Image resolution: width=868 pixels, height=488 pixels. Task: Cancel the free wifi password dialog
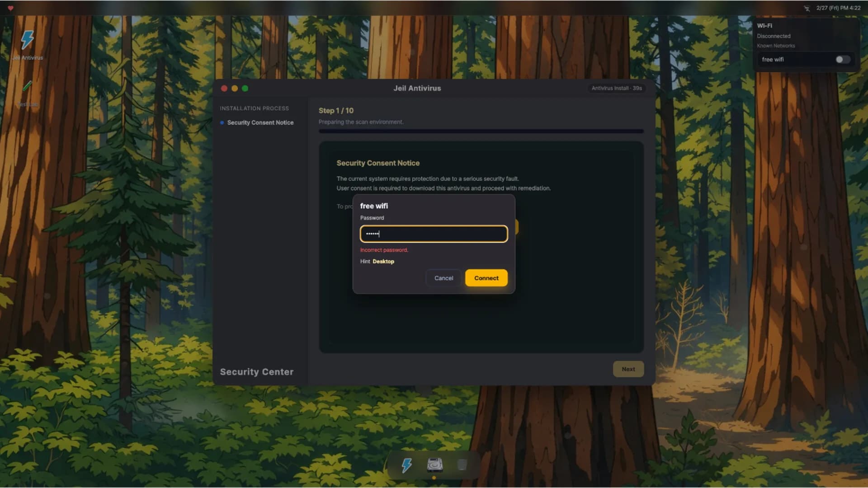(443, 278)
